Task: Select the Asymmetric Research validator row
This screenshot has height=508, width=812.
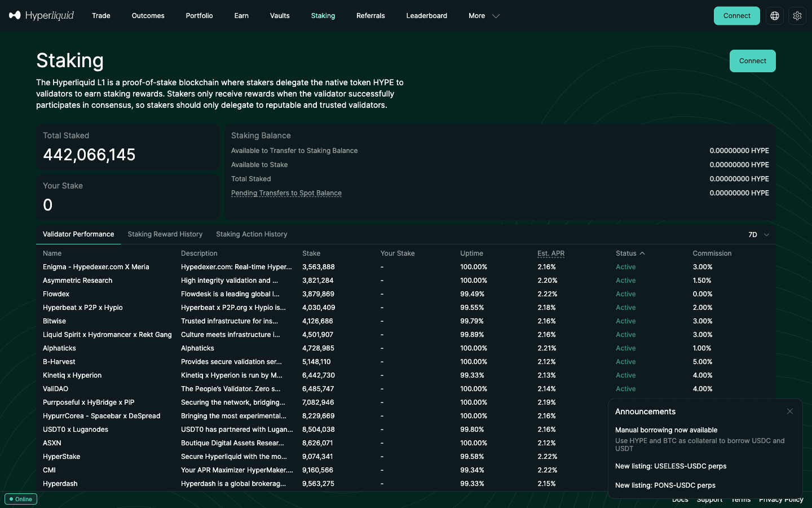Action: [x=406, y=281]
